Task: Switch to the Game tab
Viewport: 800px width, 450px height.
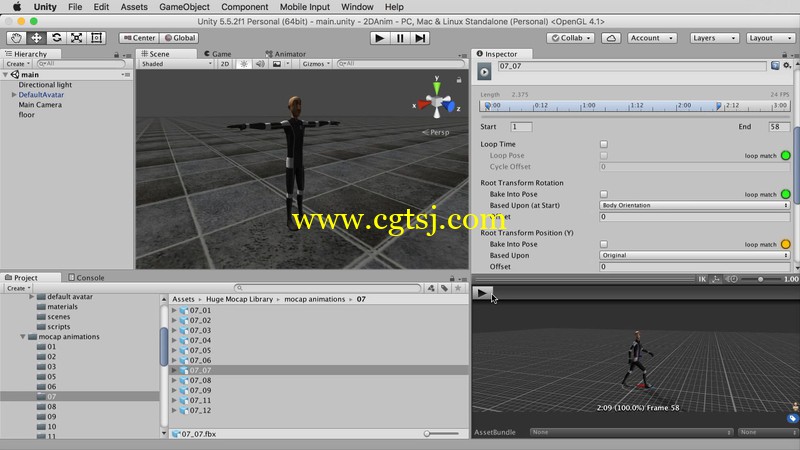Action: [217, 54]
